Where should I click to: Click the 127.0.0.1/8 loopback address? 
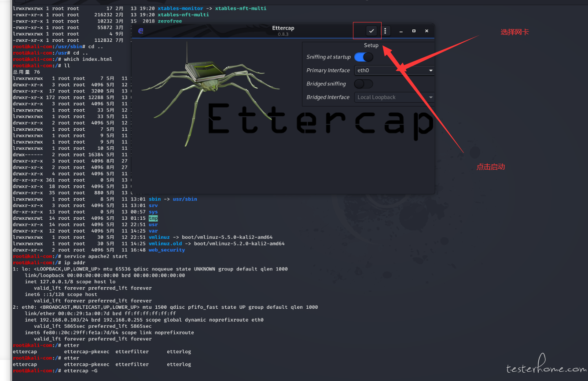(56, 281)
